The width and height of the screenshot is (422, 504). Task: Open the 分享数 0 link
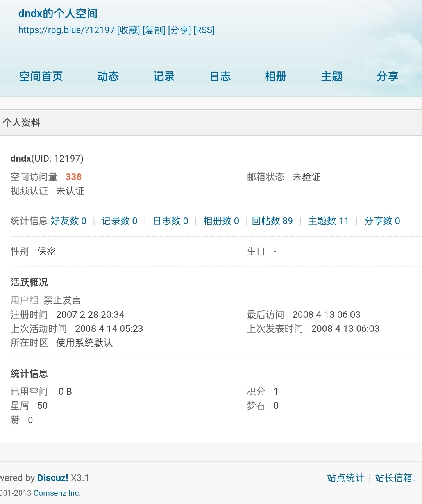point(382,221)
